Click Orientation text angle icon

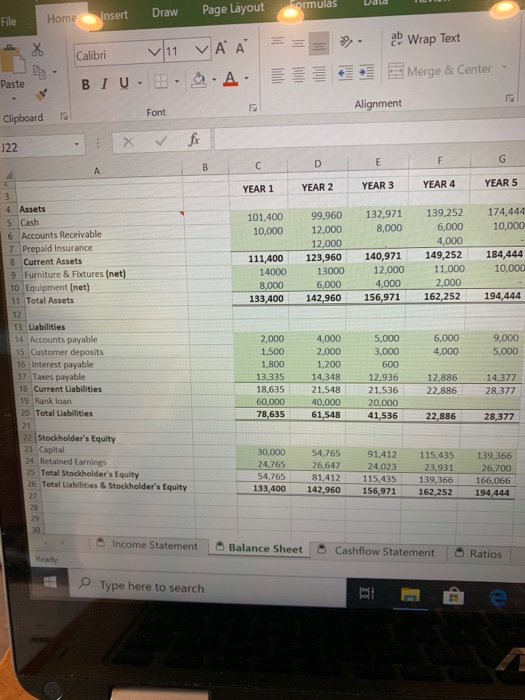tap(346, 42)
